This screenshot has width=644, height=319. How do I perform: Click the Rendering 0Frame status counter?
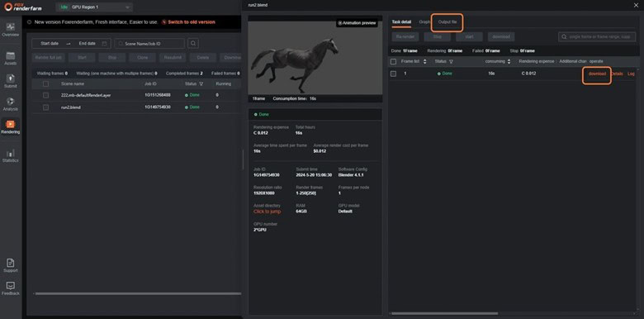(x=445, y=51)
